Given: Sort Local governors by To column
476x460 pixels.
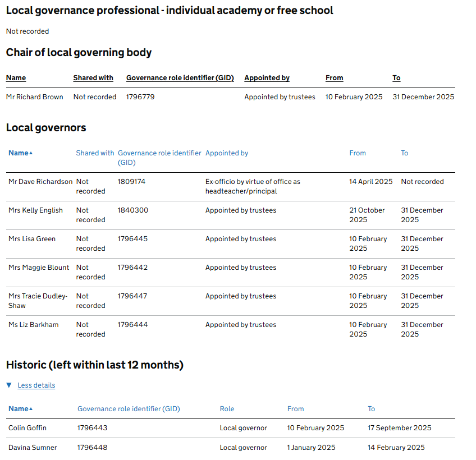Looking at the screenshot, I should 404,153.
